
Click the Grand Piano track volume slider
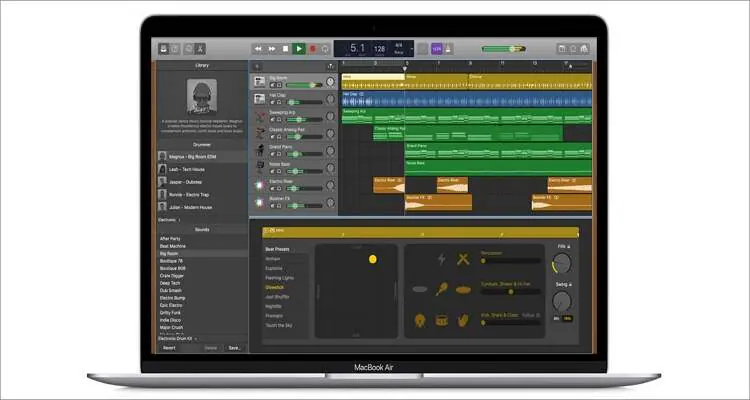tap(304, 154)
